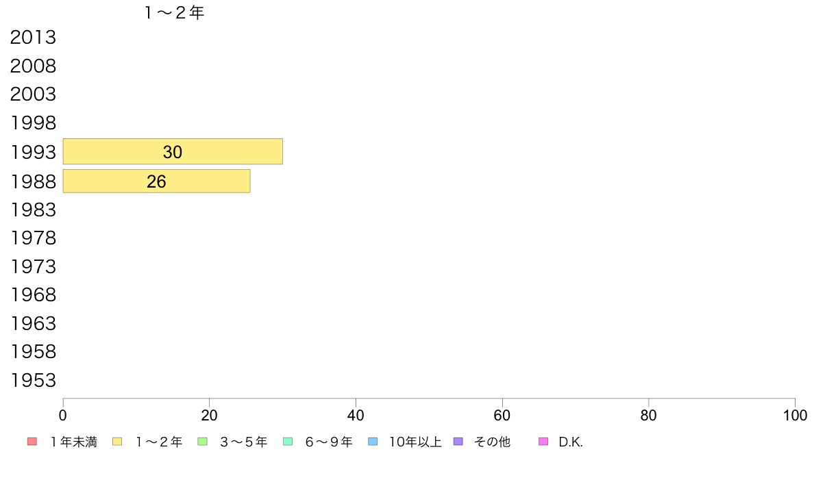This screenshot has width=814, height=504.
Task: Click the その他 legend text
Action: 492,442
